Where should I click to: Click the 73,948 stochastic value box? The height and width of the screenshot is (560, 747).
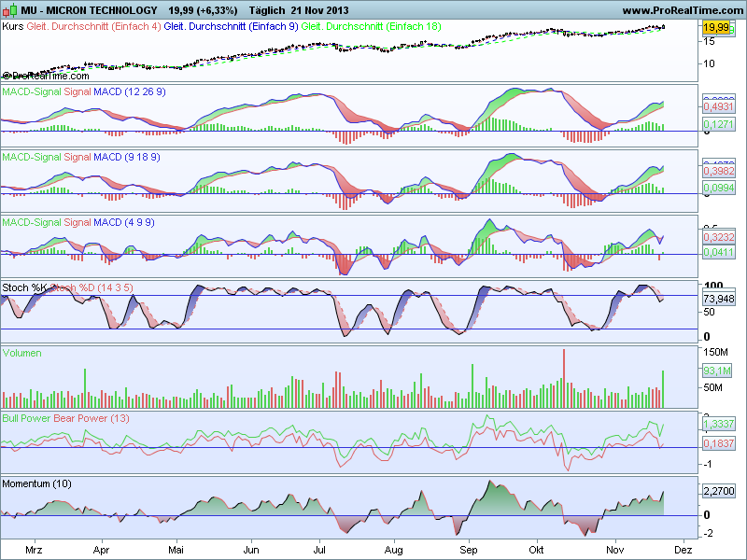point(719,299)
